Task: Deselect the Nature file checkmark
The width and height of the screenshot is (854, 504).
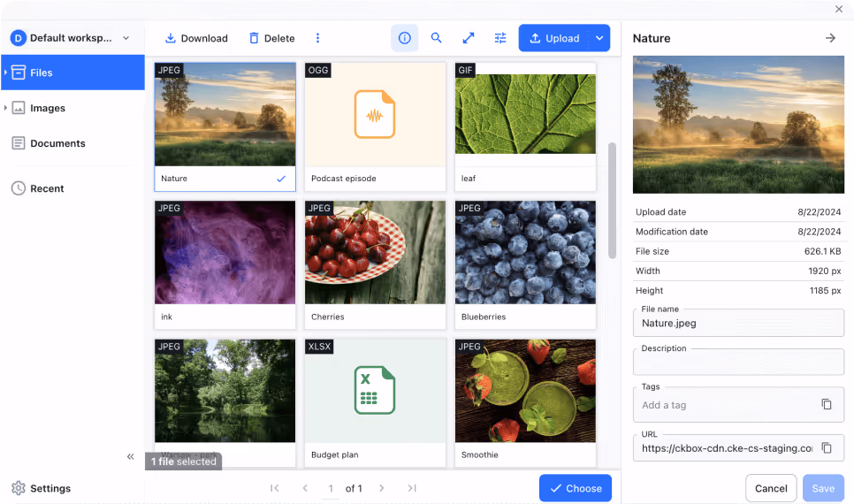Action: click(281, 179)
